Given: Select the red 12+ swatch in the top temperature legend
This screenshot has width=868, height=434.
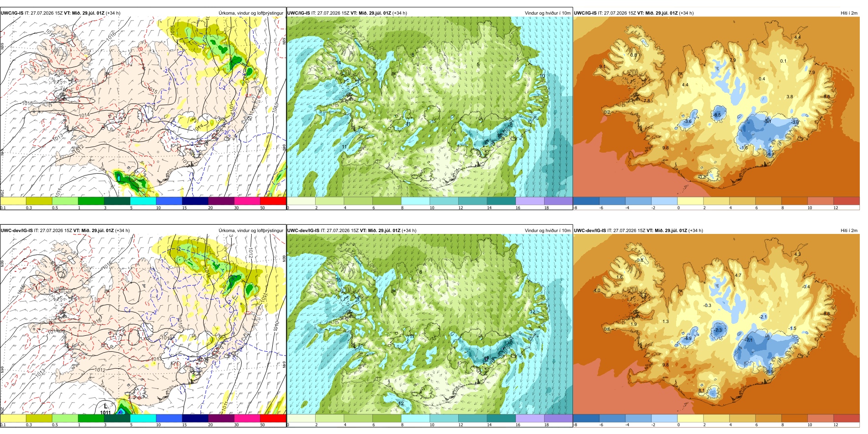Looking at the screenshot, I should tap(847, 201).
